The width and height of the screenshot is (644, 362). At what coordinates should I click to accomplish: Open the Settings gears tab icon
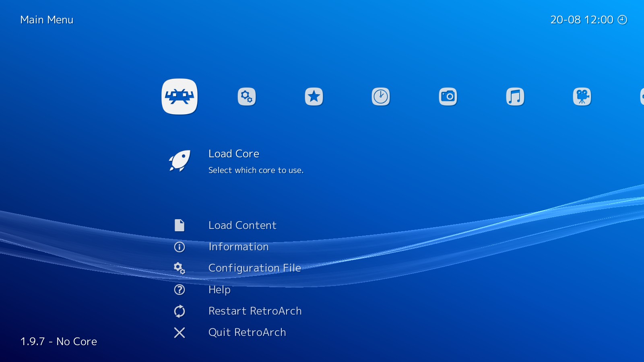tap(247, 97)
